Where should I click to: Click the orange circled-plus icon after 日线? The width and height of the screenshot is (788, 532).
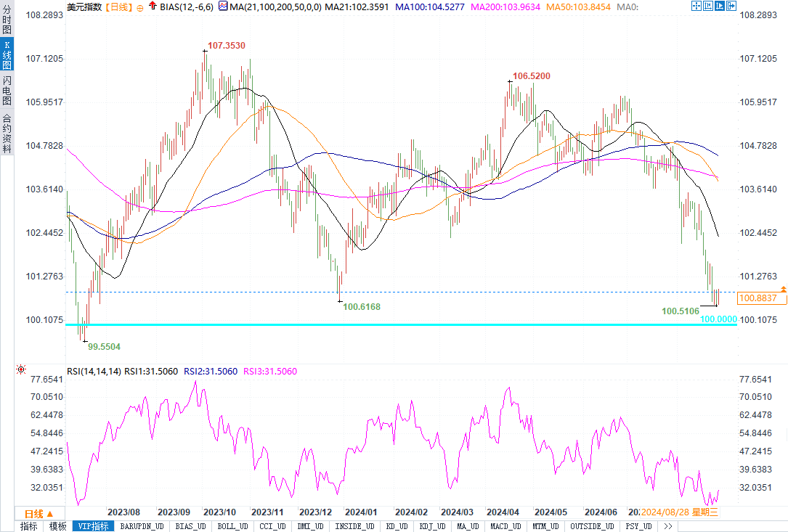(x=139, y=7)
